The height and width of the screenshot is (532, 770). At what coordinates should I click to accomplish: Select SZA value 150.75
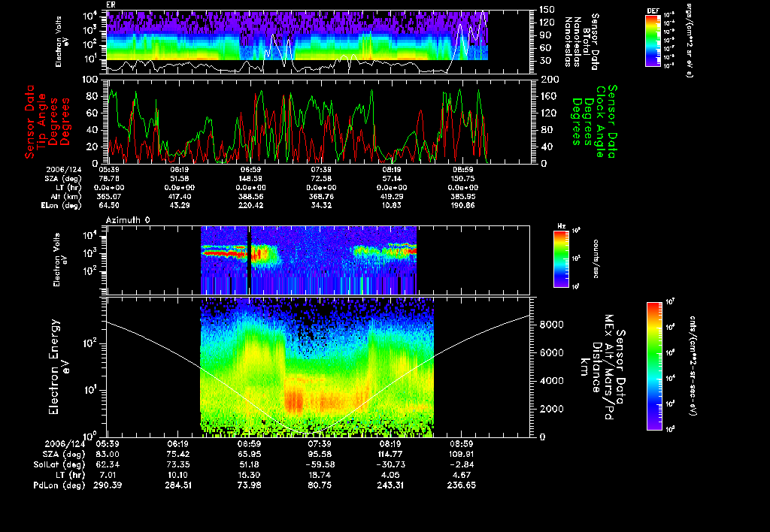tap(462, 179)
